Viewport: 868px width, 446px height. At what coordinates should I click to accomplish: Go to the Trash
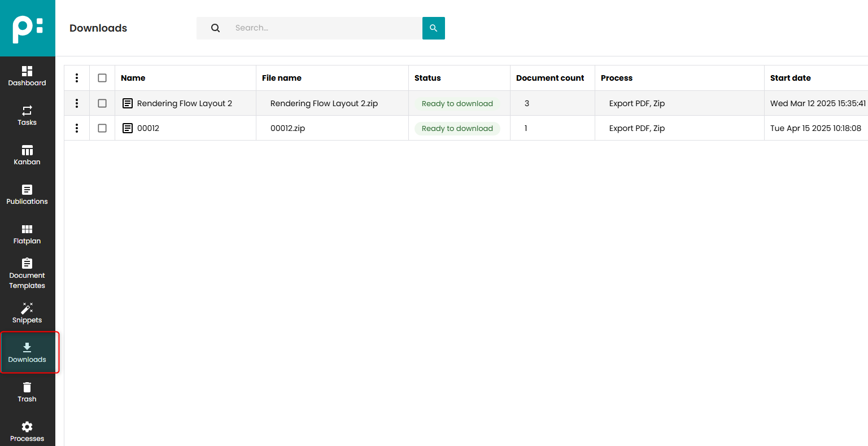(27, 392)
